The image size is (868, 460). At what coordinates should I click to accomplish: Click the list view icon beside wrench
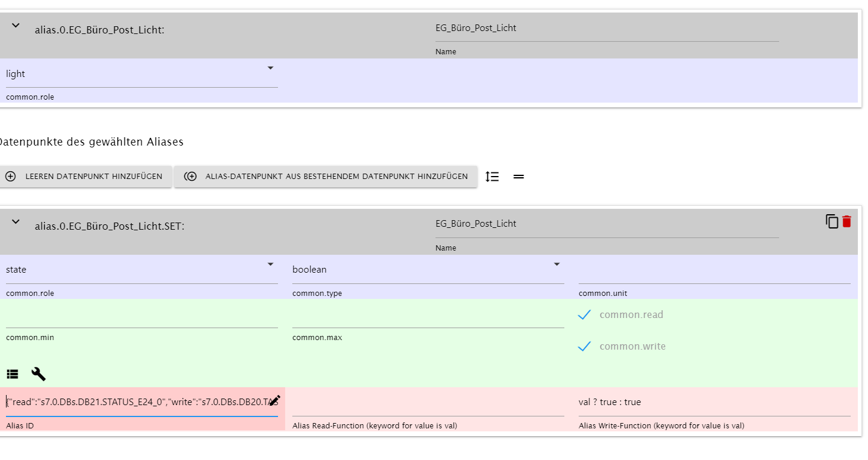tap(13, 374)
